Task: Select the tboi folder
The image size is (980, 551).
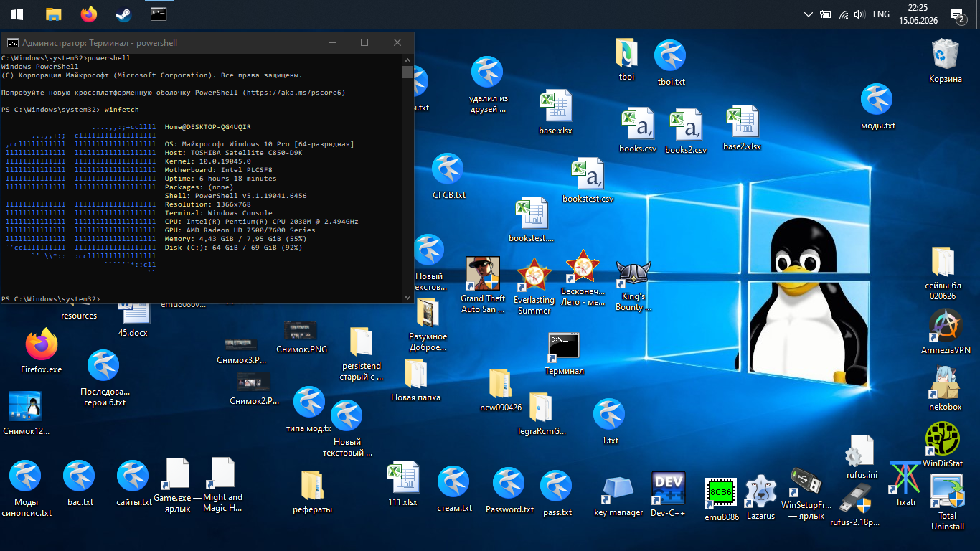Action: coord(626,59)
